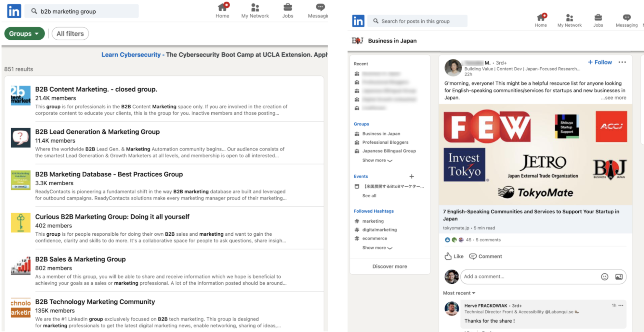Select Japanese Bilingual Group in sidebar
The height and width of the screenshot is (332, 644).
tap(389, 151)
